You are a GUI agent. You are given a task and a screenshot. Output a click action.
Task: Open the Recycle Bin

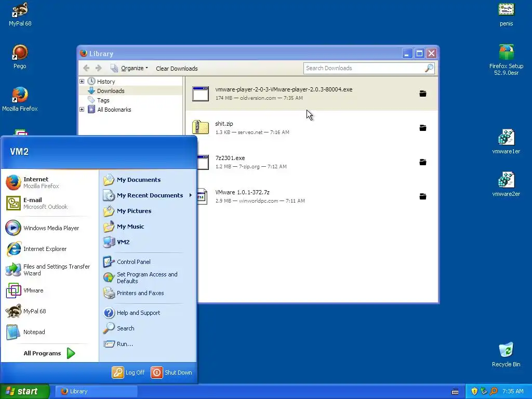pos(506,354)
